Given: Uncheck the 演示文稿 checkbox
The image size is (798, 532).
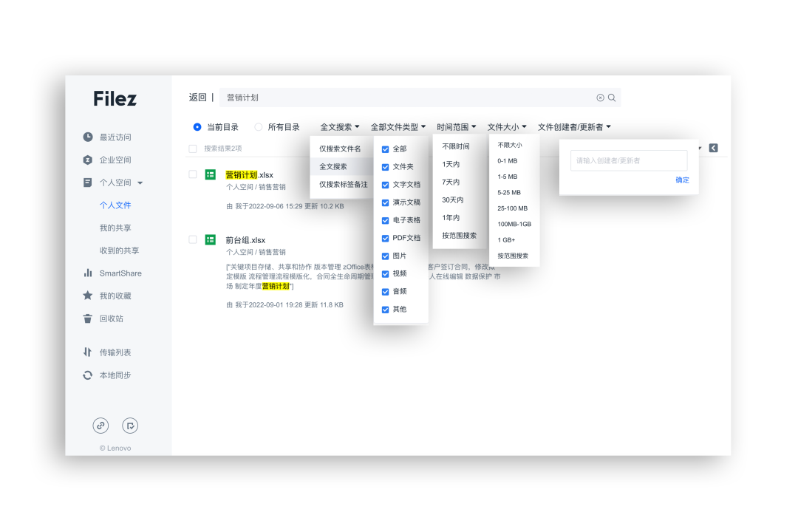Looking at the screenshot, I should tap(385, 202).
